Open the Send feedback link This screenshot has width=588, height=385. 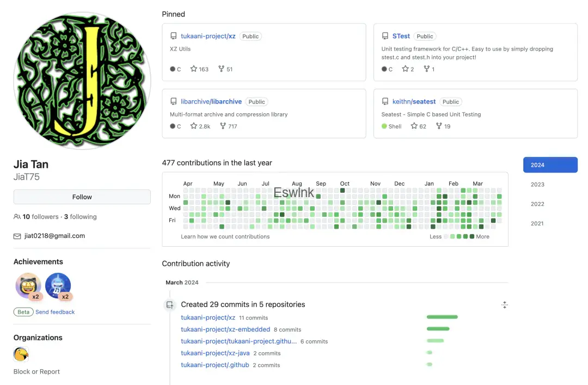(x=55, y=312)
